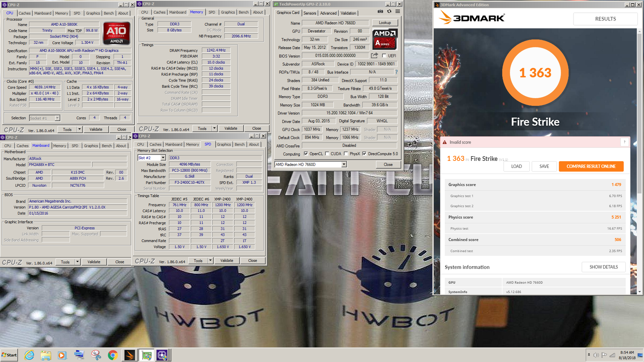Image resolution: width=644 pixels, height=362 pixels.
Task: Toggle the UEFI checkbox in GPU-Z
Action: pos(384,56)
